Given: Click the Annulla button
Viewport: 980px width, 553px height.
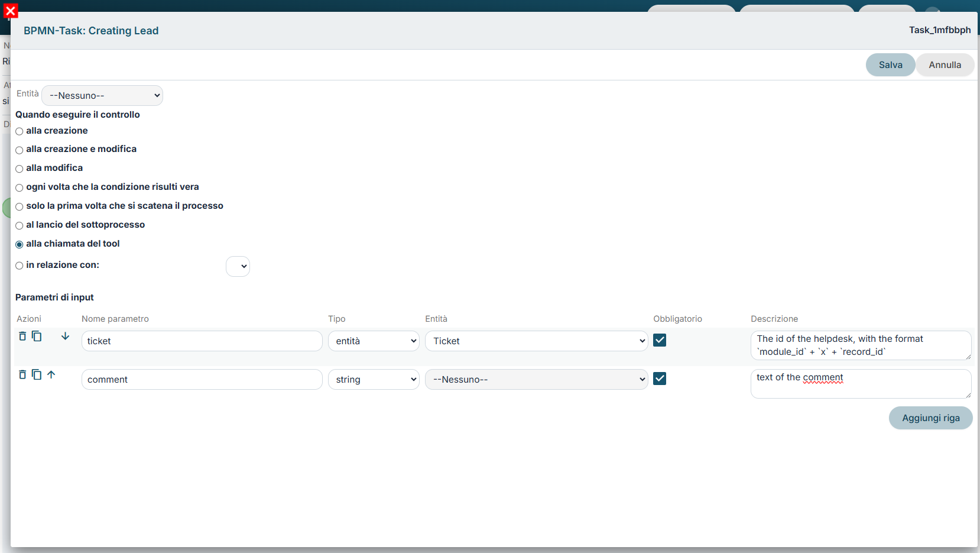Looking at the screenshot, I should point(945,65).
